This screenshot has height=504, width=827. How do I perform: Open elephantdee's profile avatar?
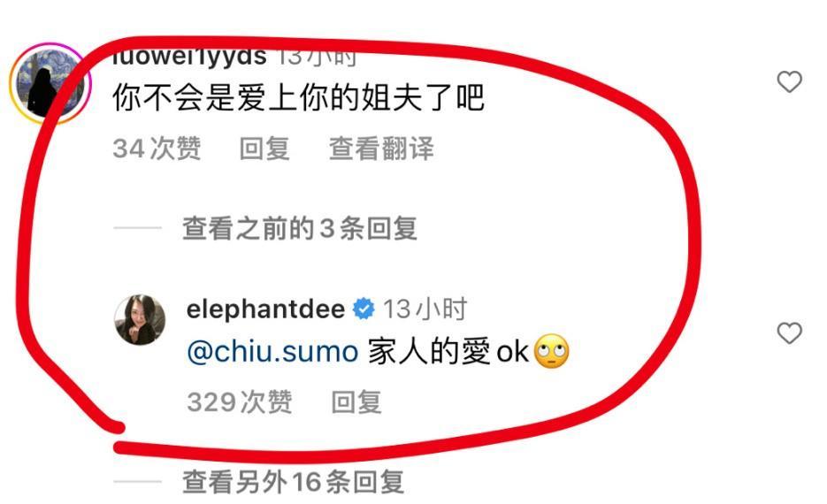click(140, 319)
